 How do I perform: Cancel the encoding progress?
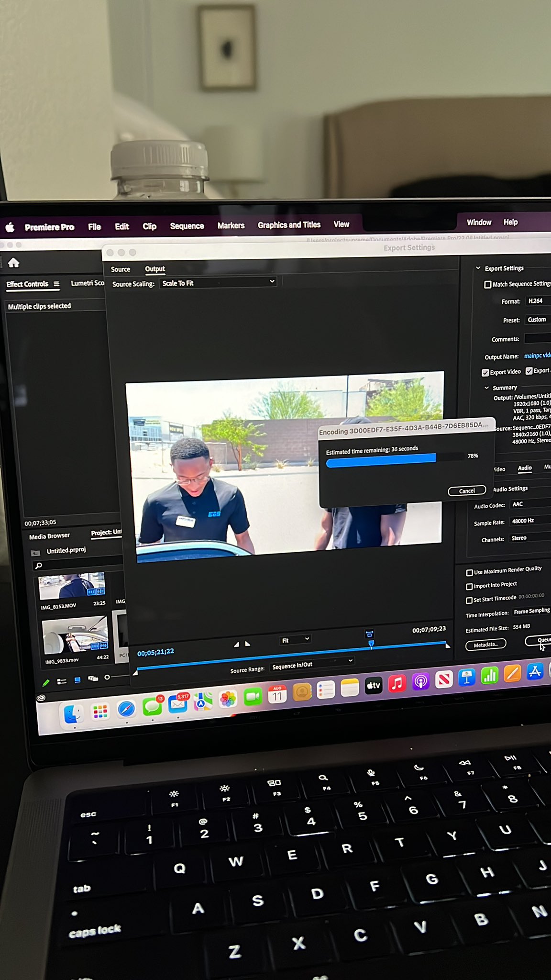coord(467,491)
